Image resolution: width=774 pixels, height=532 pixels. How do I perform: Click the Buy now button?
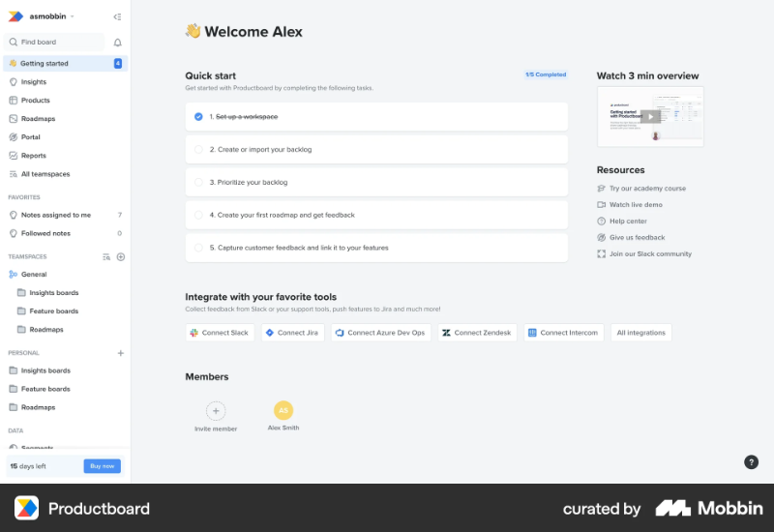pyautogui.click(x=103, y=466)
